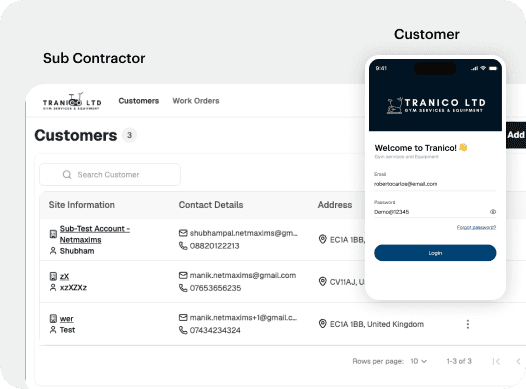
Task: Click envelope icon beside manik.netmaxims+1 email
Action: point(183,317)
